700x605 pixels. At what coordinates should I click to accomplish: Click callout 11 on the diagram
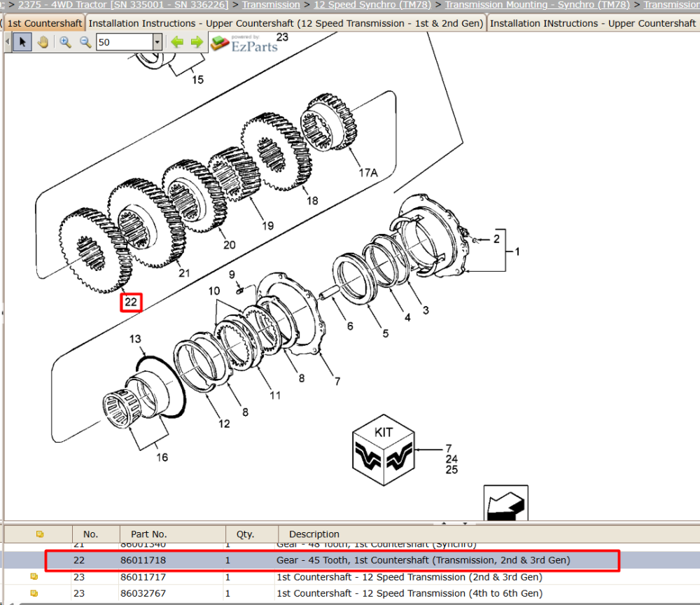[x=275, y=395]
